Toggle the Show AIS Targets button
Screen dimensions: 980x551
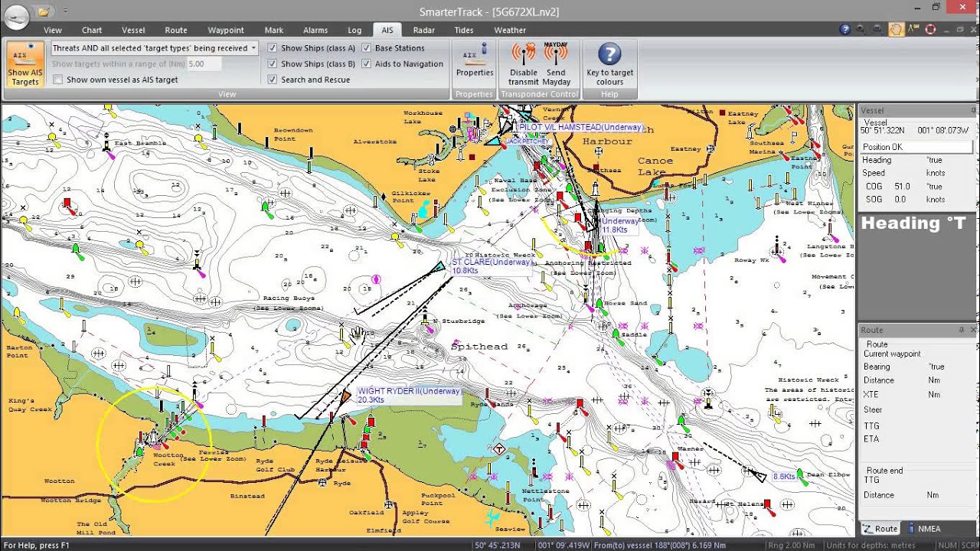(24, 64)
